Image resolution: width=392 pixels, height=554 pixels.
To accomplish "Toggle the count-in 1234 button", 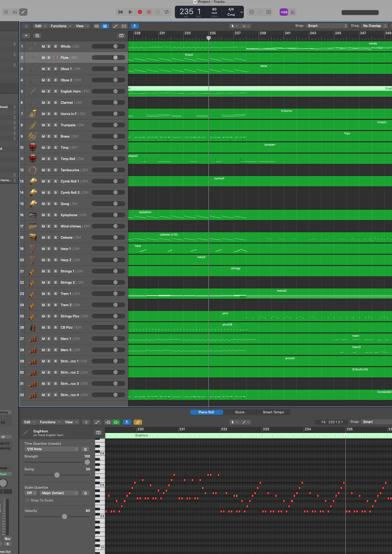I will pos(284,12).
